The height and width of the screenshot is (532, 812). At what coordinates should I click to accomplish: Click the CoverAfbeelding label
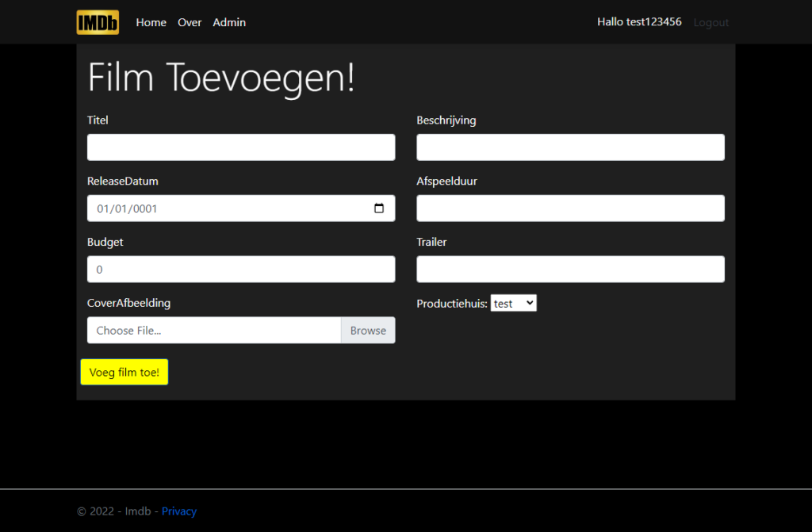(x=129, y=303)
